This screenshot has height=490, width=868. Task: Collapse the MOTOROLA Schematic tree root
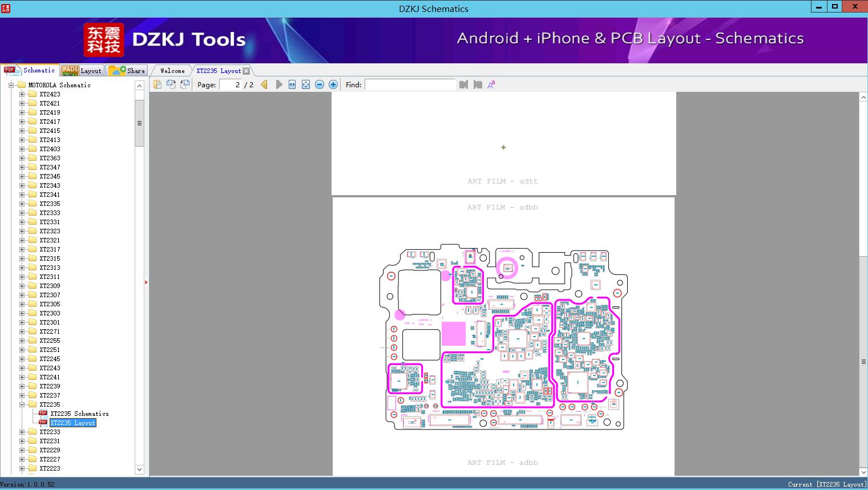[x=11, y=85]
